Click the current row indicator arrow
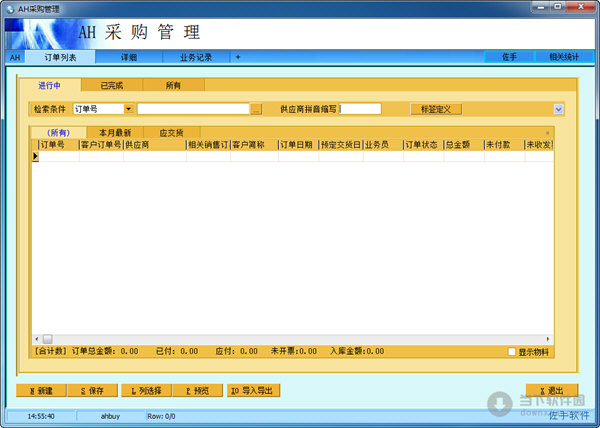The height and width of the screenshot is (428, 600). click(36, 156)
